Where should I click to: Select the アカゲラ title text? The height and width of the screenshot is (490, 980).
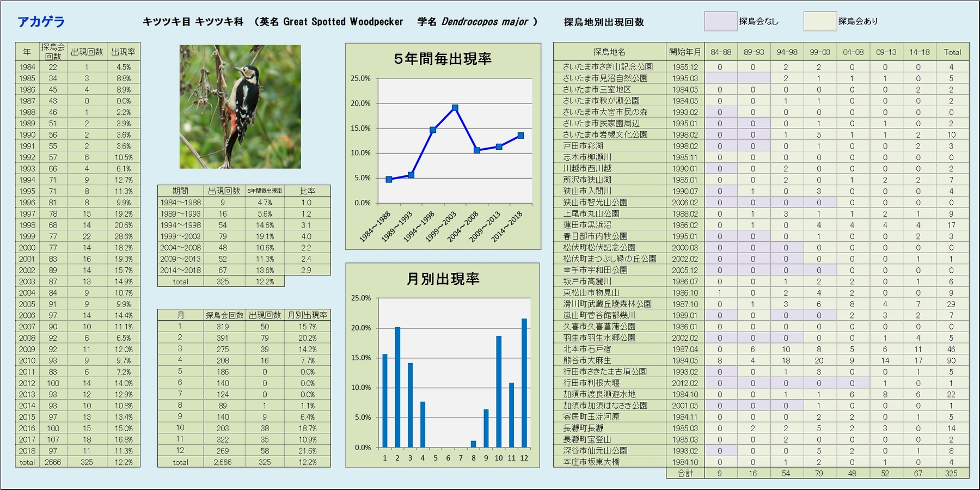41,22
